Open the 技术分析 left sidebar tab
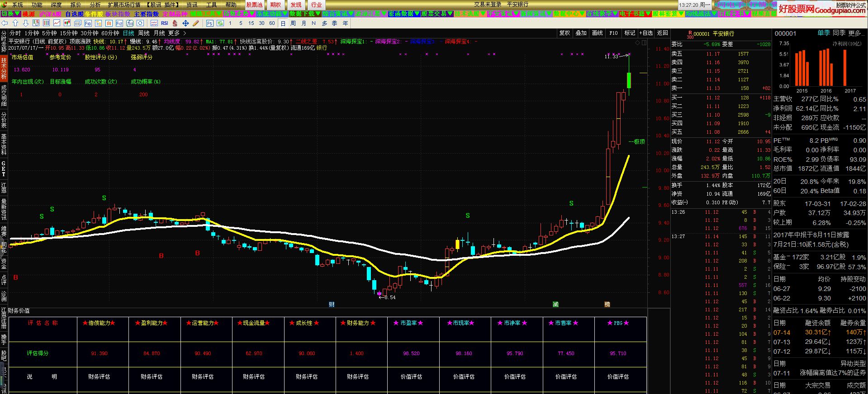The image size is (868, 394). 4,68
